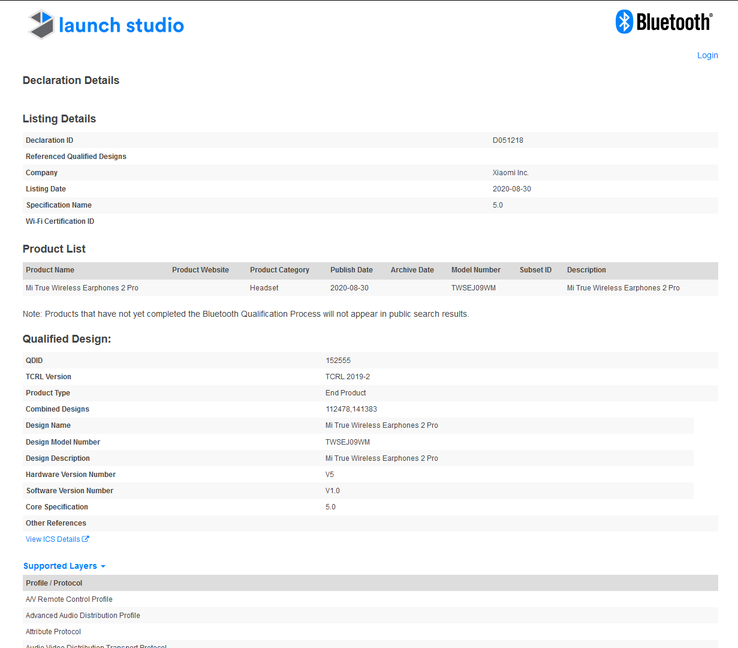Click the Product Name column header
Viewport: 738px width, 648px height.
(50, 270)
